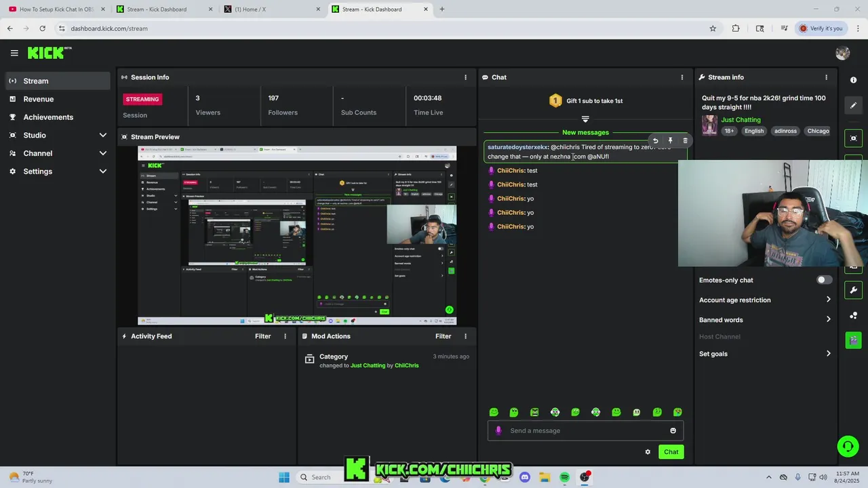Open Stream info three-dot menu

point(826,77)
